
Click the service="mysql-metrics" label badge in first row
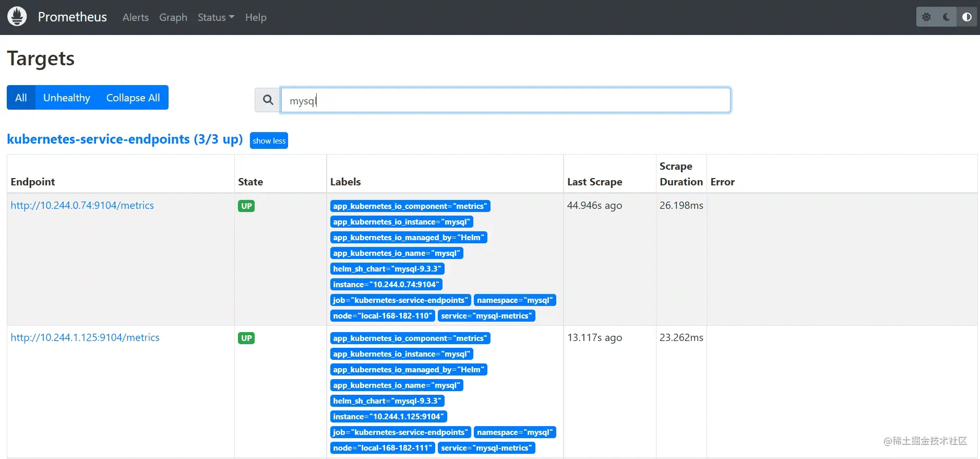(x=486, y=316)
